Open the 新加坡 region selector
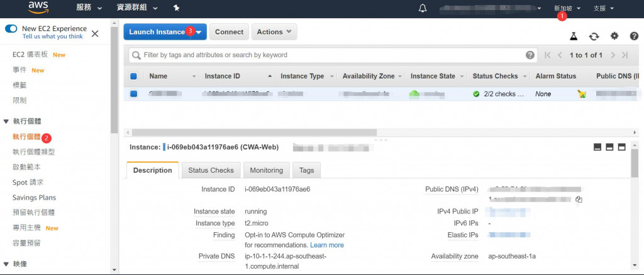644x275 pixels. point(567,8)
